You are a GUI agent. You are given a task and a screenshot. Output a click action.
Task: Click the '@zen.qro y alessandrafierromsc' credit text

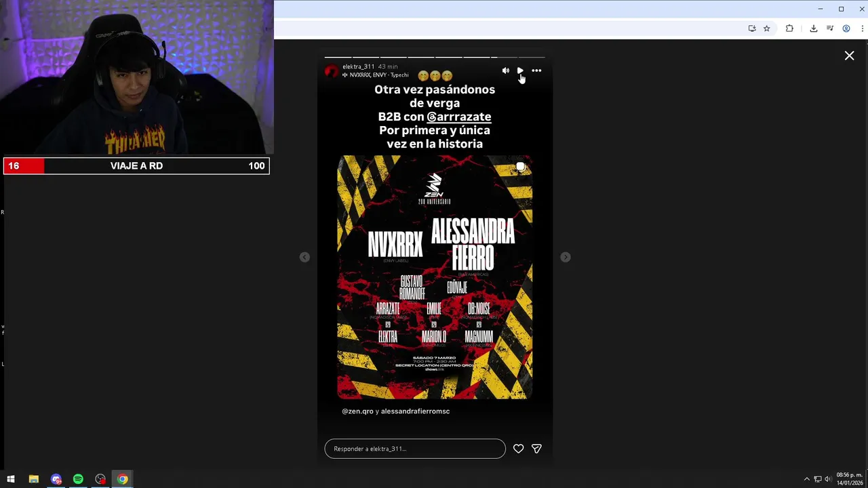395,411
